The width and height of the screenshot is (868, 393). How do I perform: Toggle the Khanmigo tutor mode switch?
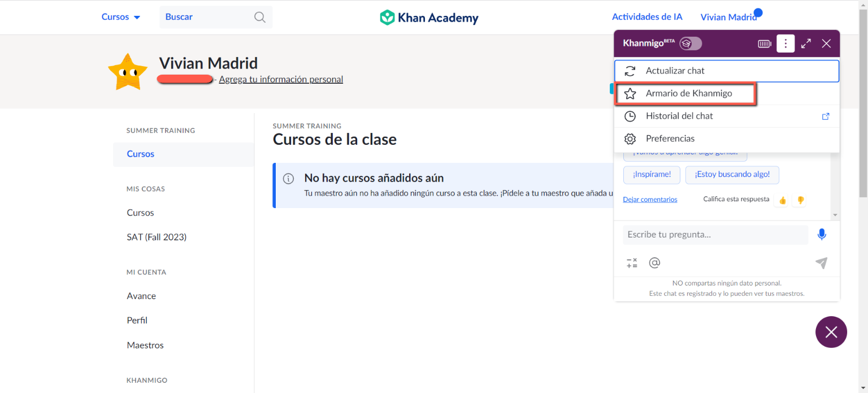(x=691, y=44)
